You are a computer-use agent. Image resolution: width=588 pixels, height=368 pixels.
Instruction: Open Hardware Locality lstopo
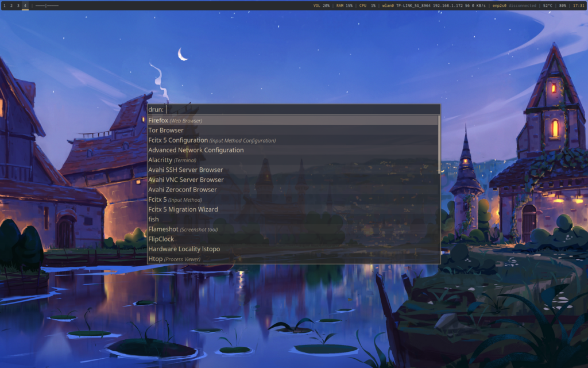tap(184, 249)
